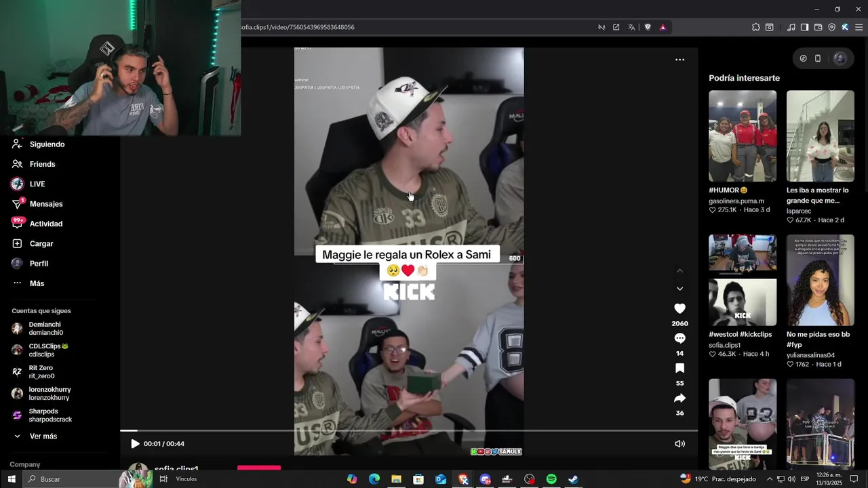Expand Ver más followed accounts
Image resolution: width=868 pixels, height=488 pixels.
tap(43, 436)
